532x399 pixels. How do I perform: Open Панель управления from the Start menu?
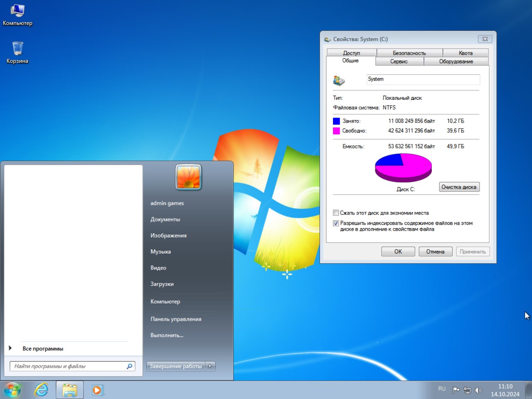tap(176, 319)
